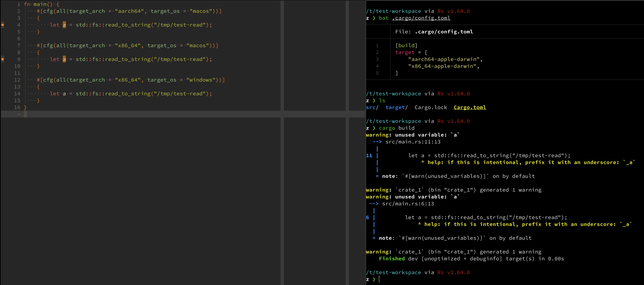Select line number 16 in the gutter

click(x=17, y=107)
